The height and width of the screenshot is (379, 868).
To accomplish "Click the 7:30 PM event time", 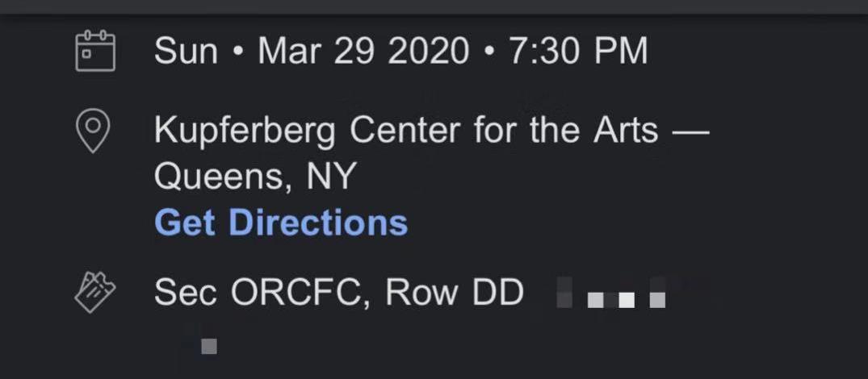I will pyautogui.click(x=578, y=52).
